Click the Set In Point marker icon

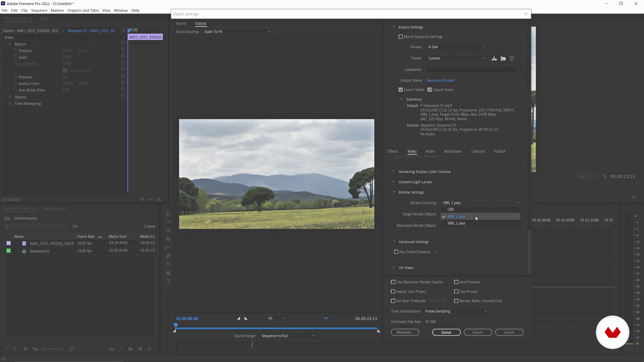238,318
